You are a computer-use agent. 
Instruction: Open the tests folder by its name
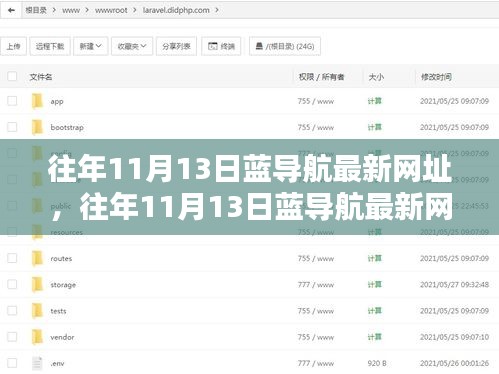[58, 311]
